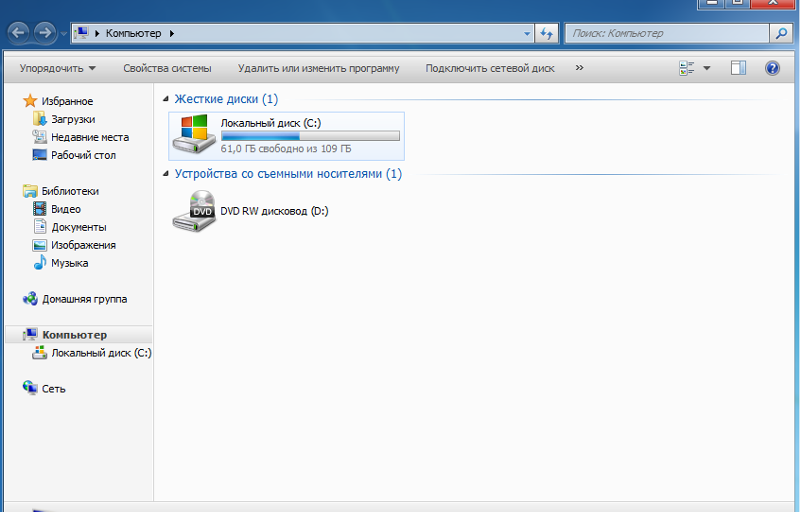The height and width of the screenshot is (512, 800).
Task: Select Локальный диск (C:) label in main pane
Action: 270,123
